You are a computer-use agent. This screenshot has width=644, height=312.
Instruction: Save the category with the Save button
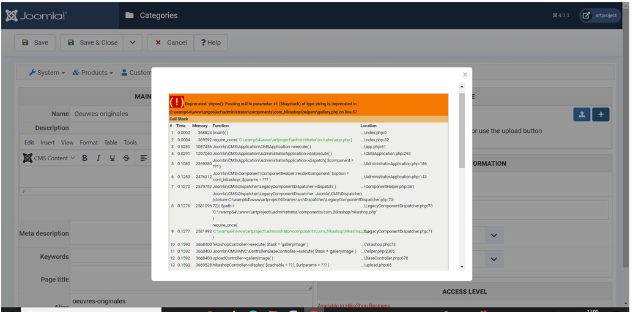[34, 42]
